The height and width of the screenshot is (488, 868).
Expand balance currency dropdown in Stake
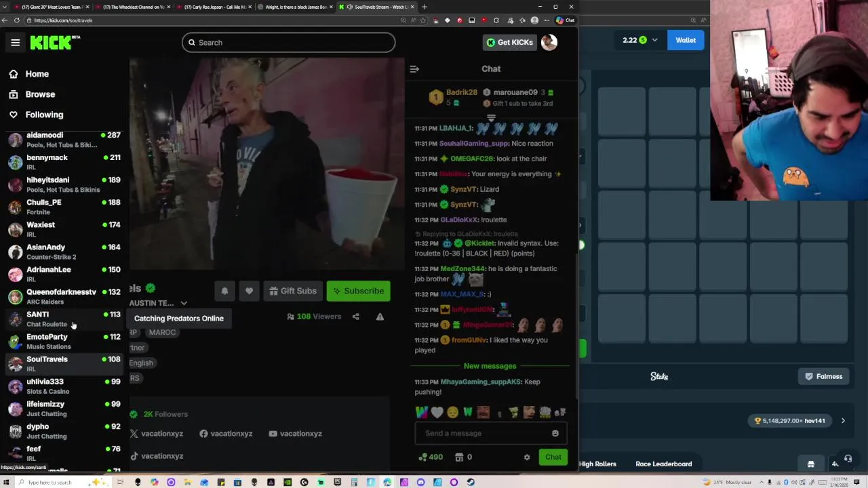click(654, 40)
